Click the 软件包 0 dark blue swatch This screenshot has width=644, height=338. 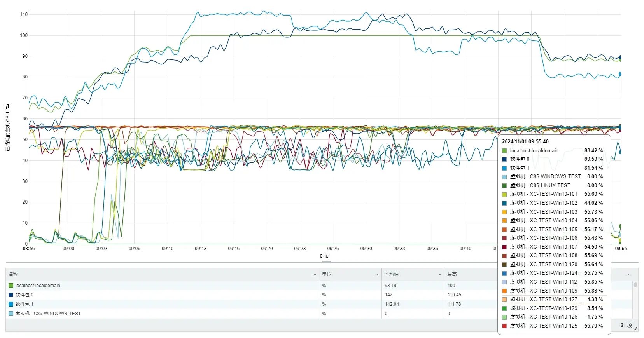(x=11, y=295)
